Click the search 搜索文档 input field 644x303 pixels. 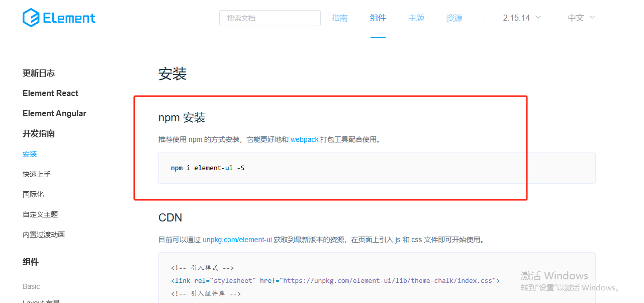[270, 18]
